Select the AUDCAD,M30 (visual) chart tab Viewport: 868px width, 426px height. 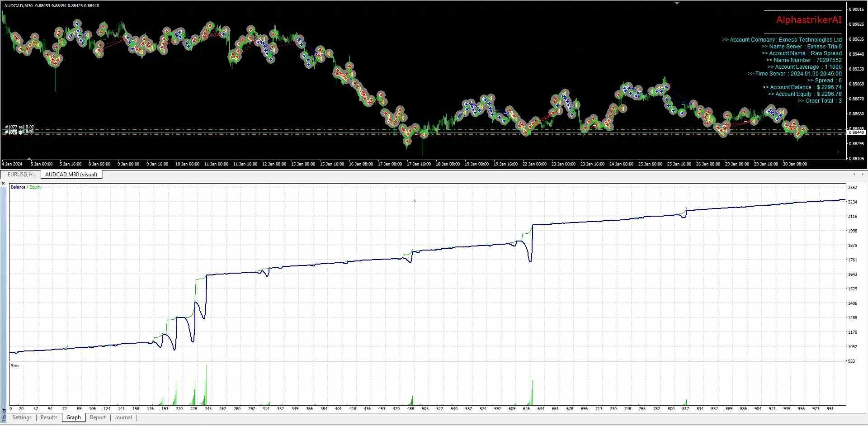pyautogui.click(x=71, y=175)
